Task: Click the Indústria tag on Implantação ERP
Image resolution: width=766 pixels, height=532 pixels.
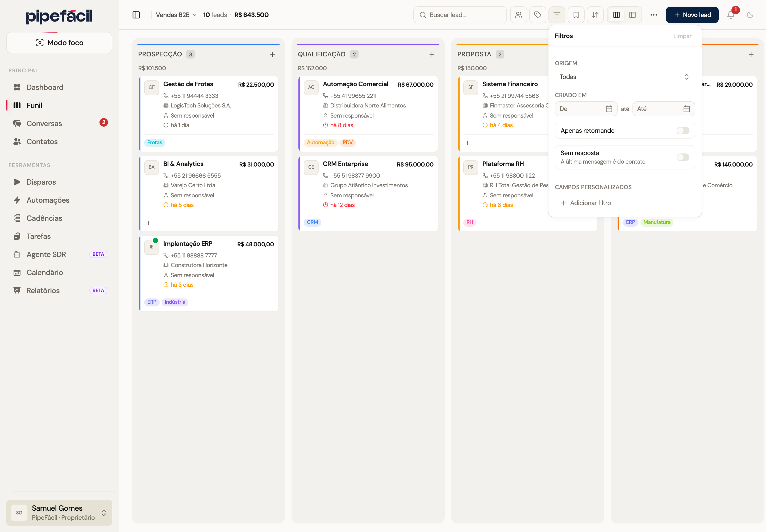Action: (x=175, y=302)
